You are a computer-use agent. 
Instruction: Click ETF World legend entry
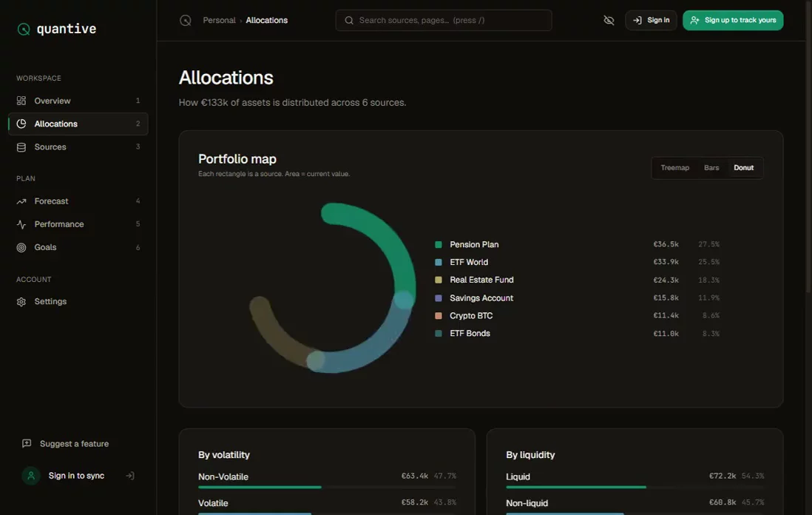577,262
